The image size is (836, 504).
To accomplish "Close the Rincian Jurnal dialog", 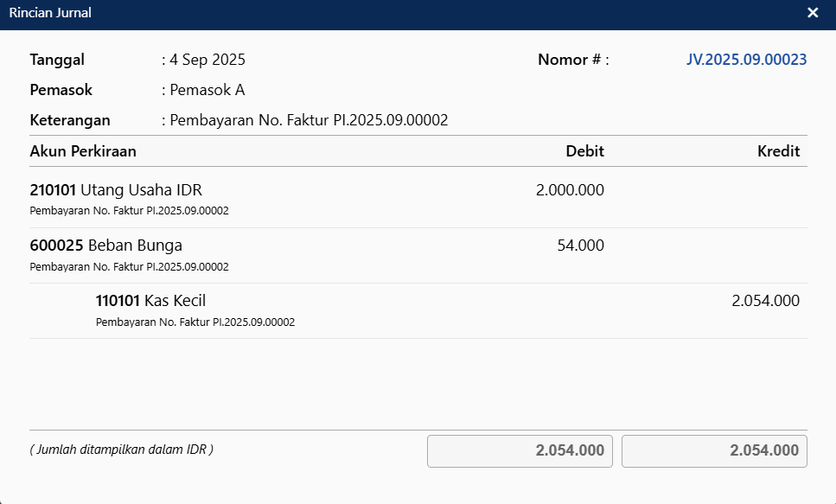I will coord(813,13).
